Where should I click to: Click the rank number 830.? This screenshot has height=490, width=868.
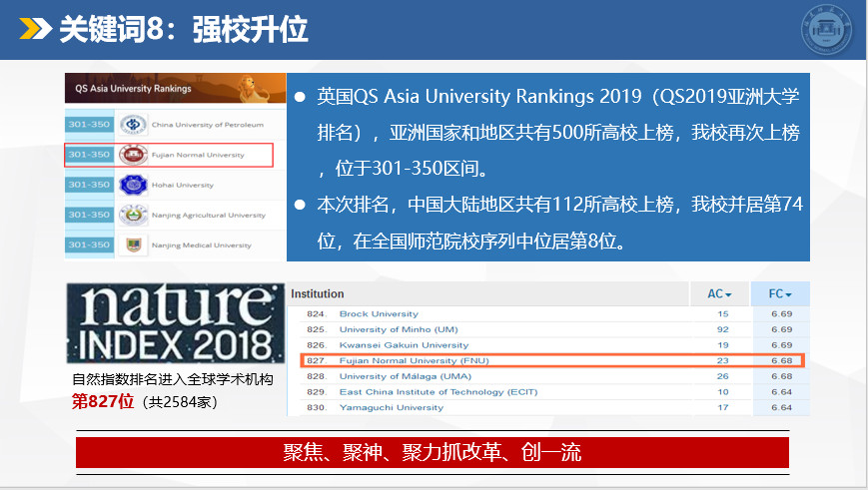(316, 407)
